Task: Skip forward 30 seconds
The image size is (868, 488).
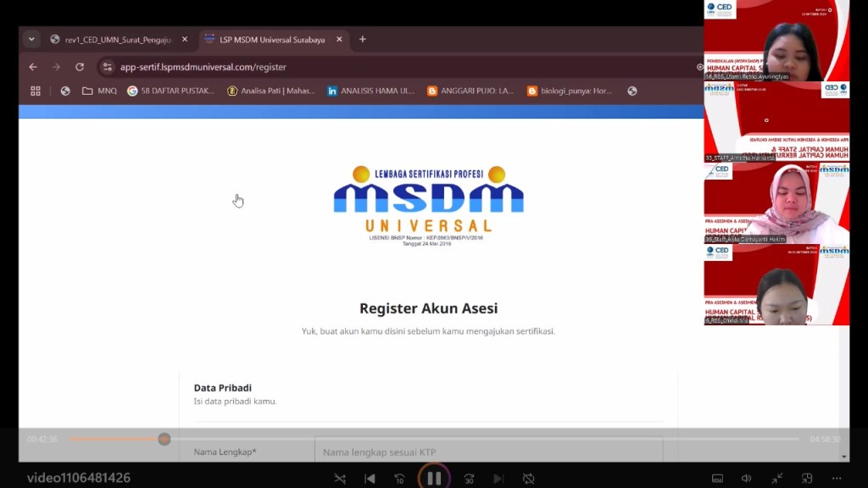Action: [x=469, y=479]
